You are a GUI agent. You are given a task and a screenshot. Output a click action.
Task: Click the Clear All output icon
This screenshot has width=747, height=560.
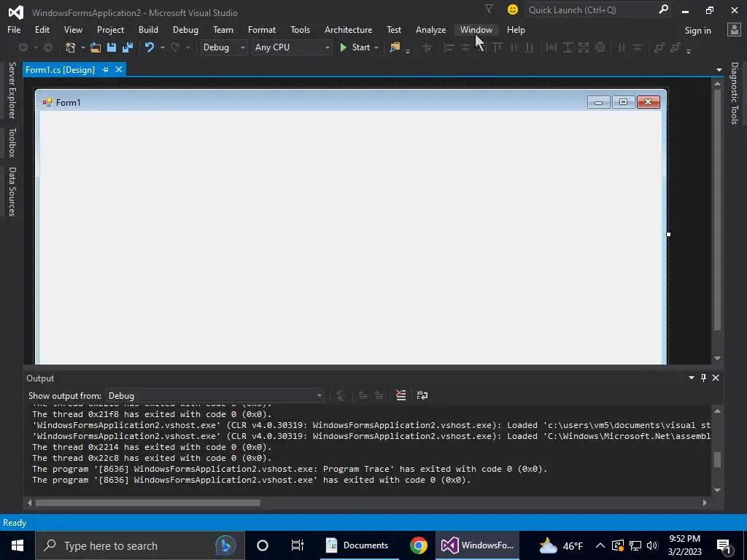(401, 395)
